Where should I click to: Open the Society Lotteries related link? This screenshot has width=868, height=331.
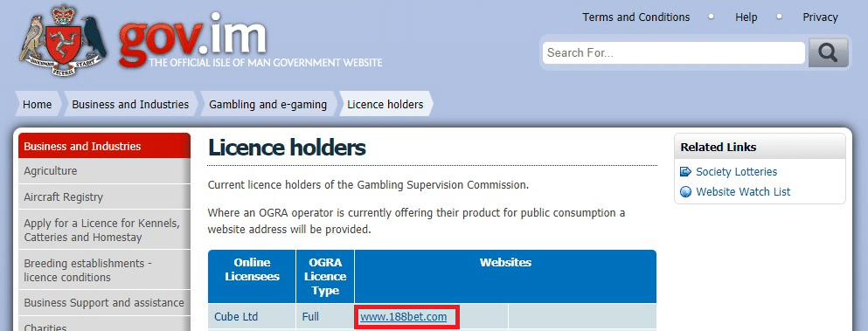(x=736, y=171)
